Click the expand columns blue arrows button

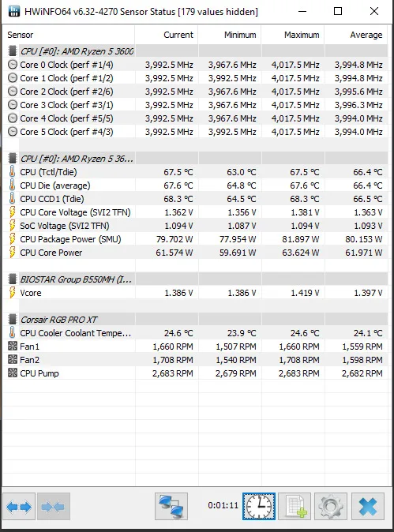point(19,507)
